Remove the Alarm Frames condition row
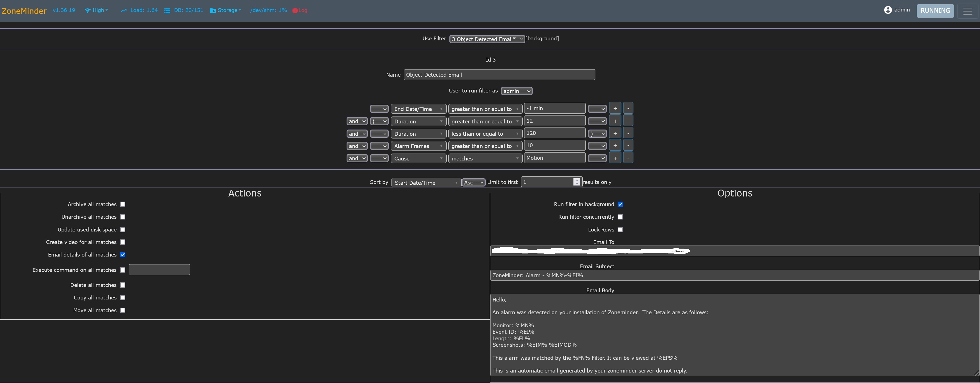The width and height of the screenshot is (980, 383). pos(628,146)
